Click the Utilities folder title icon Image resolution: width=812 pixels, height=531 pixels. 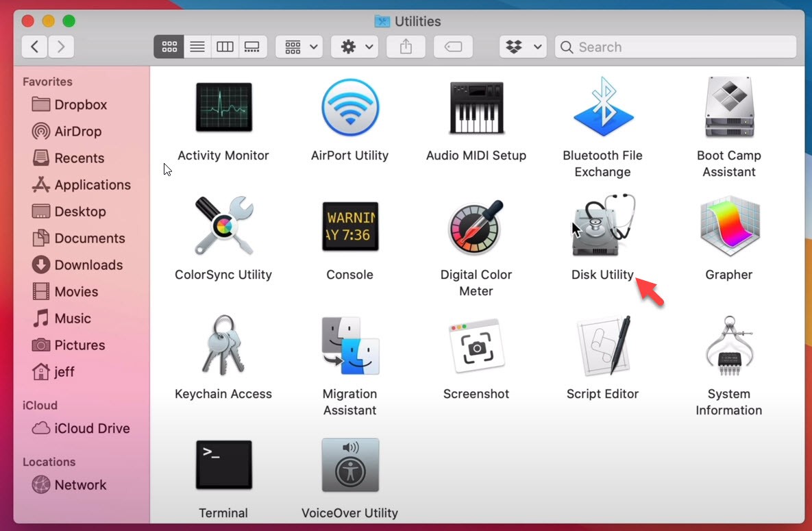[x=382, y=21]
